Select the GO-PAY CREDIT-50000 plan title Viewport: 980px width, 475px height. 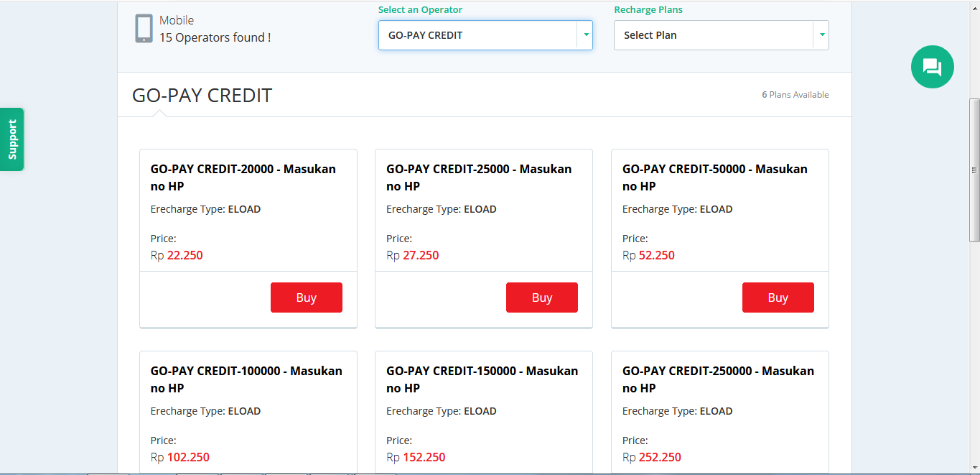click(715, 177)
